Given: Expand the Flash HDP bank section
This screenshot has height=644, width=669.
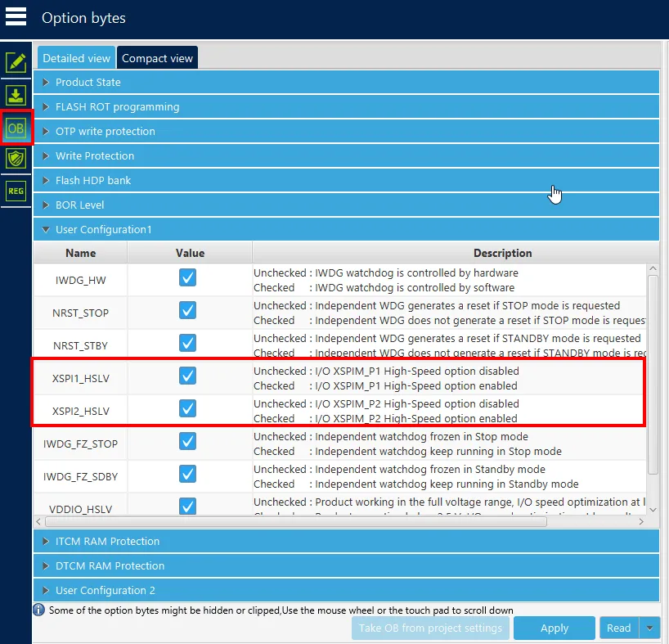Looking at the screenshot, I should click(x=346, y=180).
